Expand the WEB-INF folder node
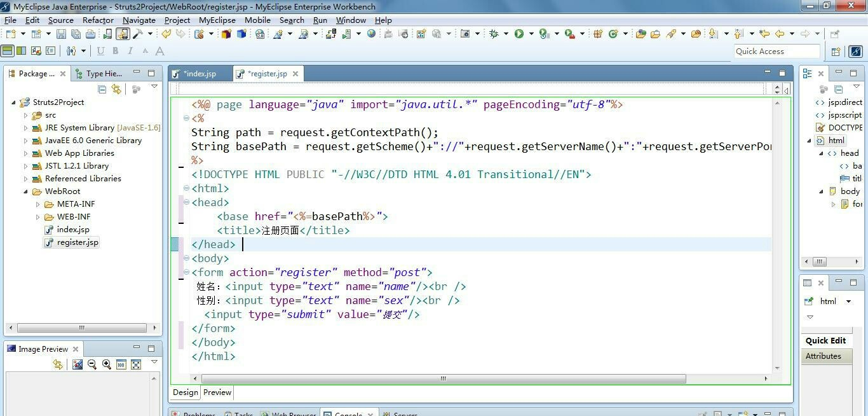This screenshot has height=416, width=868. pos(38,217)
